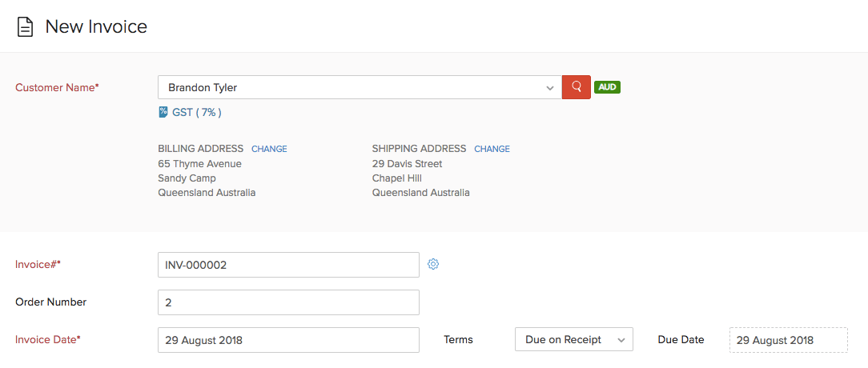The width and height of the screenshot is (868, 368).
Task: Click the red customer search icon button
Action: tap(576, 87)
